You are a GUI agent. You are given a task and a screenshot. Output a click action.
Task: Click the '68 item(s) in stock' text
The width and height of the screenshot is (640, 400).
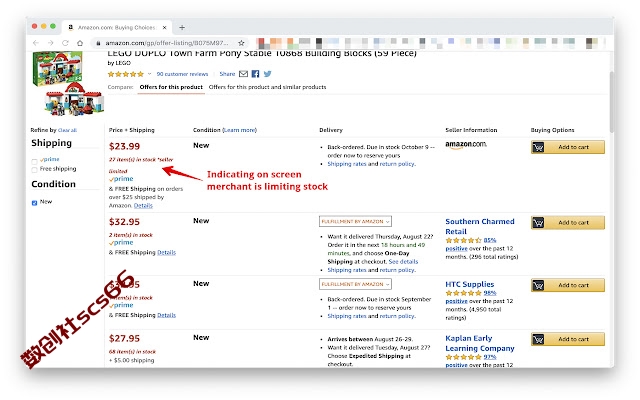tap(132, 352)
